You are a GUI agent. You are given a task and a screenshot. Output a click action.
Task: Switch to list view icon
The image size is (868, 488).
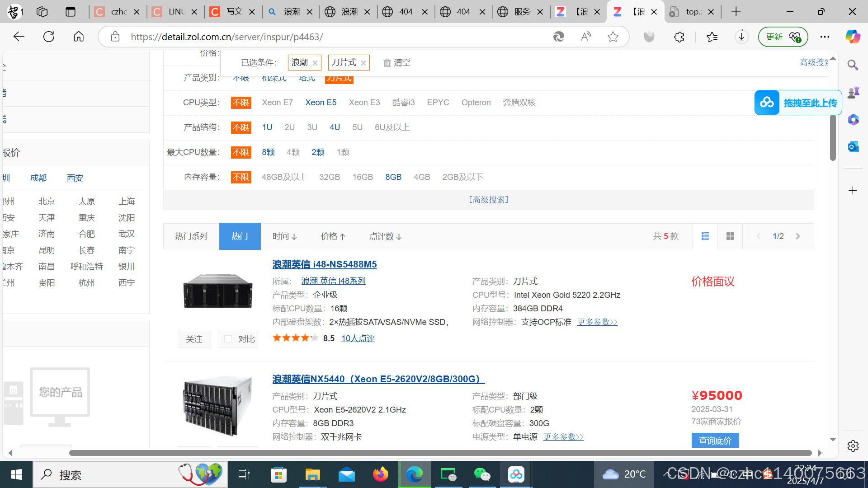click(705, 236)
